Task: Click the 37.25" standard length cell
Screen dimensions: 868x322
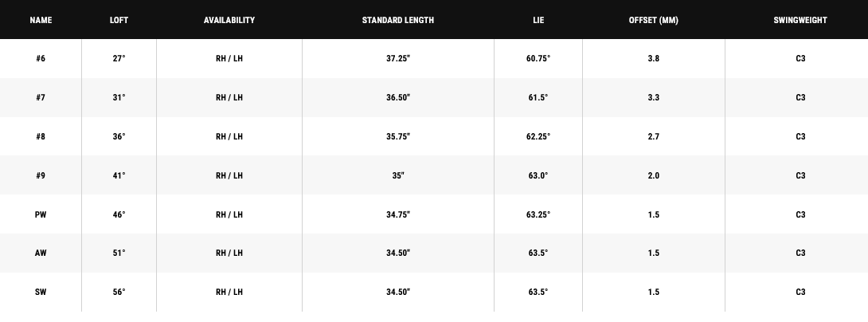Action: click(x=398, y=58)
